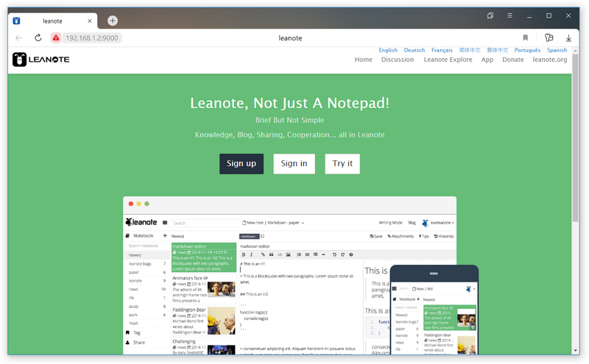Open the Home navigation link
This screenshot has width=589, height=364.
coord(363,60)
